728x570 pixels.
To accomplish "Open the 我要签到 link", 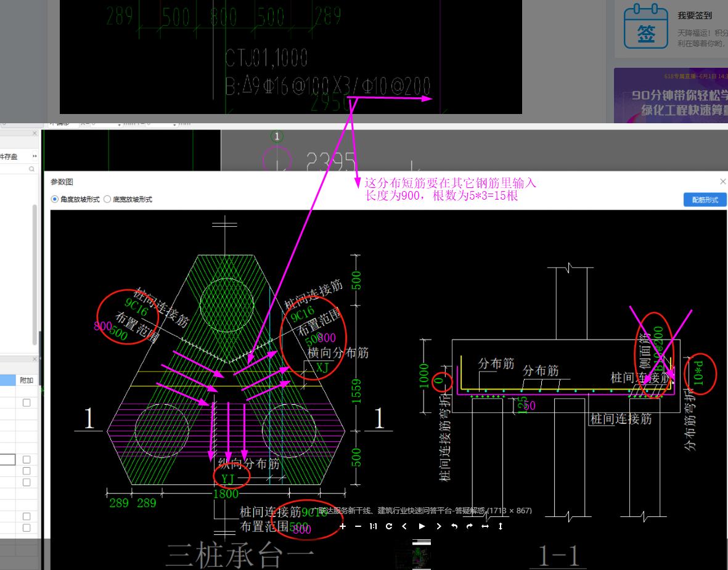I will (694, 16).
